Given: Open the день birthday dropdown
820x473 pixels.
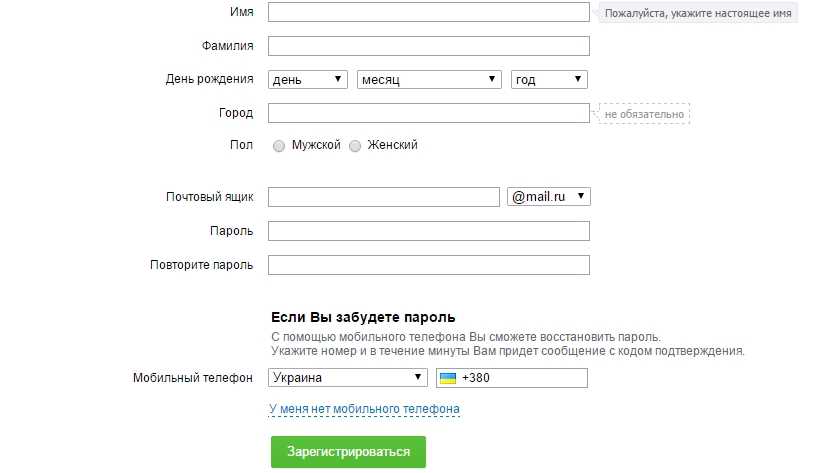Looking at the screenshot, I should coord(308,79).
